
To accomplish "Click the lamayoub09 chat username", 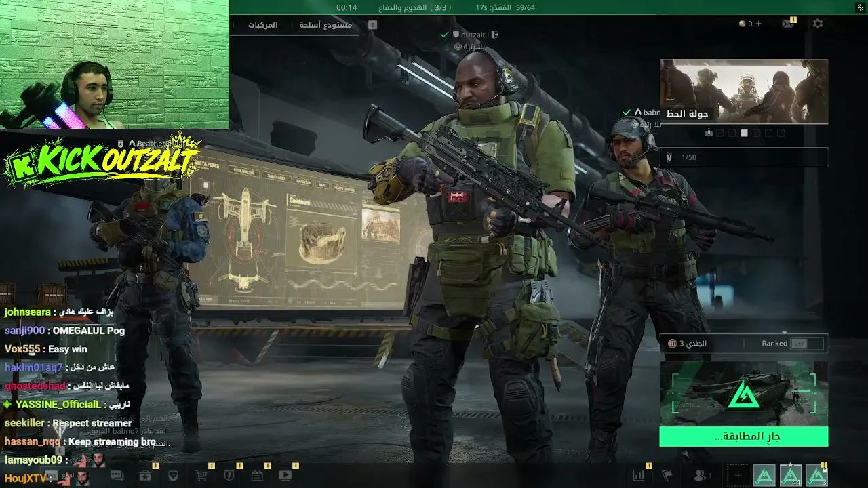I will (33, 460).
